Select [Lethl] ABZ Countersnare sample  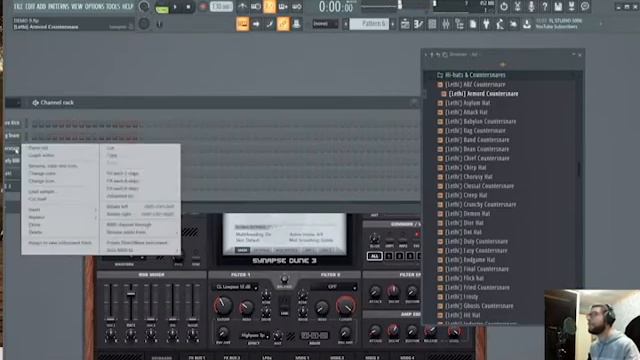[x=471, y=84]
